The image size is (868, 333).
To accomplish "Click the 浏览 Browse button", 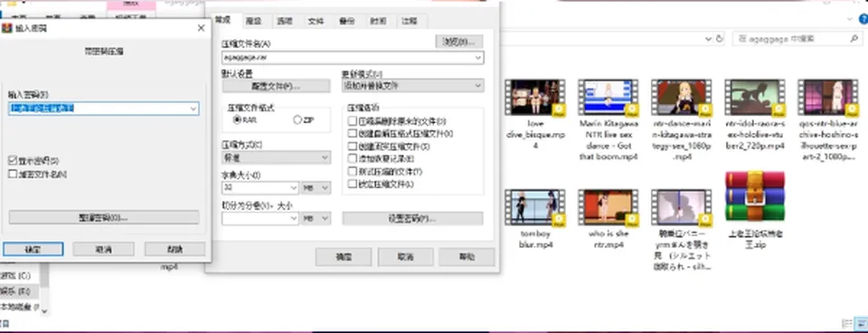I will click(x=459, y=42).
